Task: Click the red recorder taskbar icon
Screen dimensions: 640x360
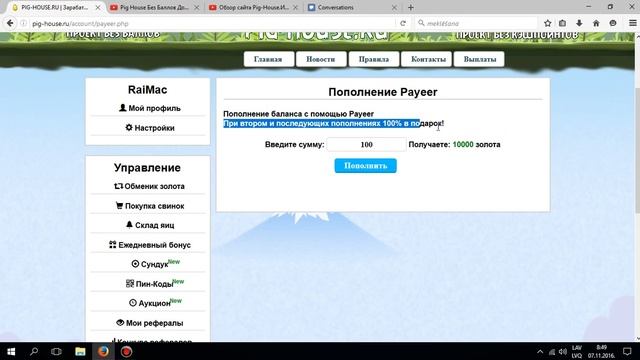Action: click(126, 351)
